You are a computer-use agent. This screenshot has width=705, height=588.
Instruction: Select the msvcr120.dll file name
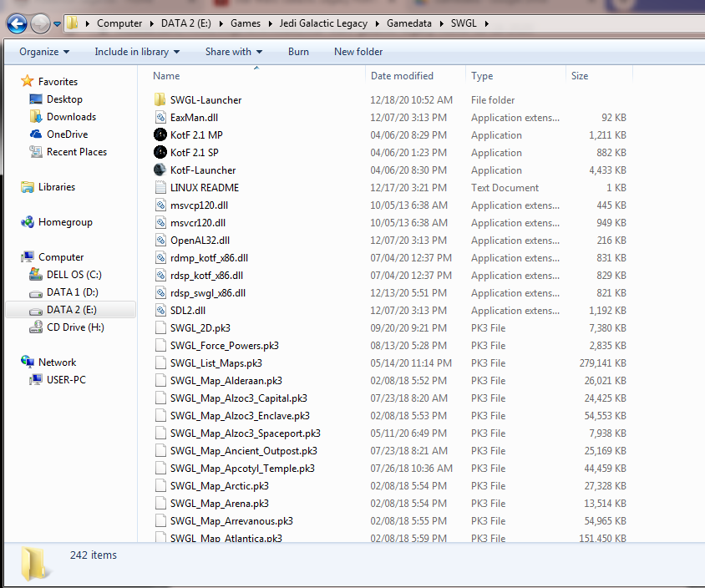(x=198, y=223)
